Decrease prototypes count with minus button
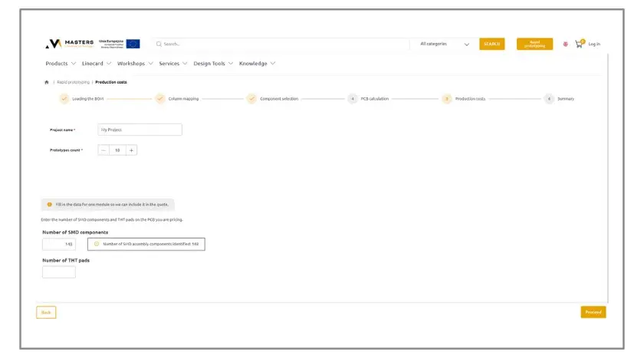The height and width of the screenshot is (358, 644). coord(103,150)
